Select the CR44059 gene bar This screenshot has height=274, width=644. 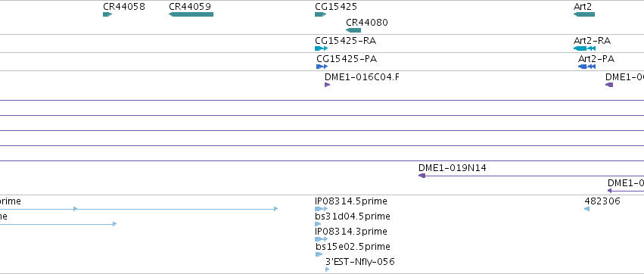click(191, 14)
